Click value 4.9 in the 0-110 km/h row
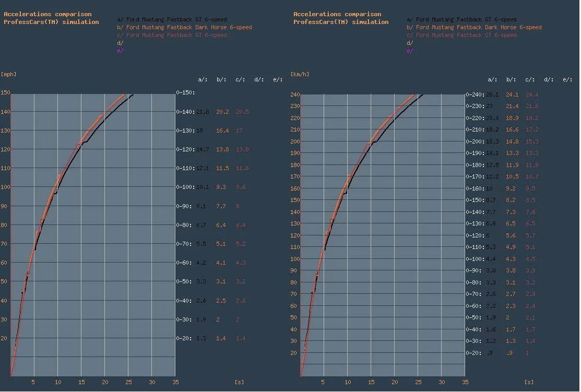The height and width of the screenshot is (392, 581). point(511,247)
